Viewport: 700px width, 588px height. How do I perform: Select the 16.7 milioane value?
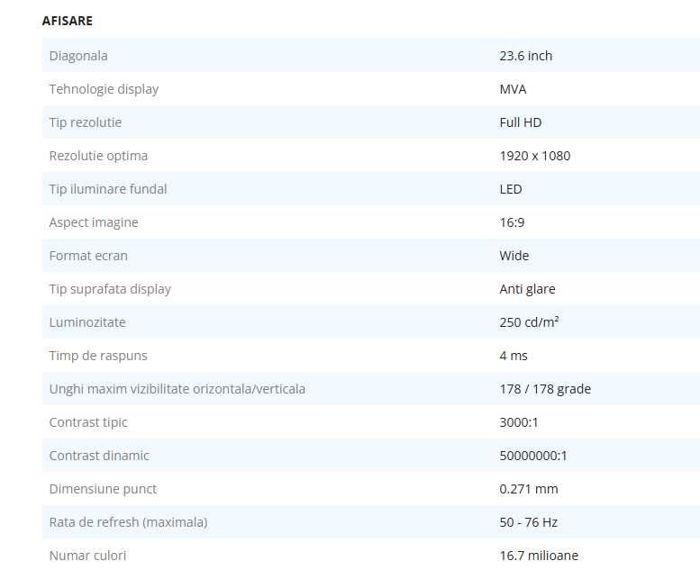(x=539, y=556)
